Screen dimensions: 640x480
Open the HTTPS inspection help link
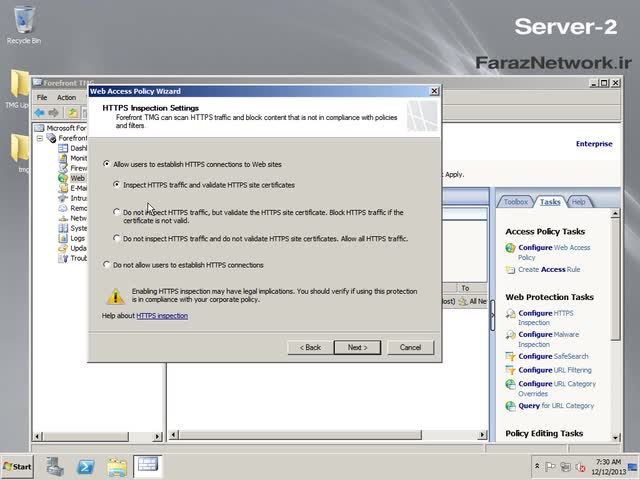coord(162,316)
